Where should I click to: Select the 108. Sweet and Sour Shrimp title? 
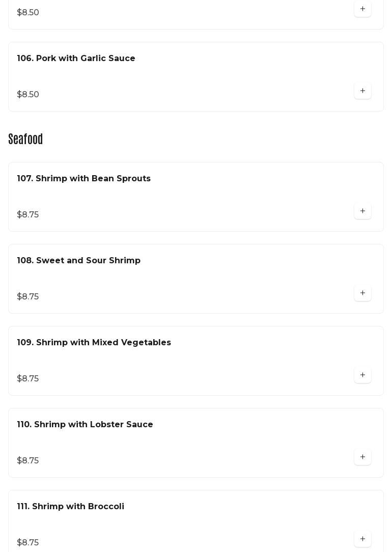click(78, 261)
